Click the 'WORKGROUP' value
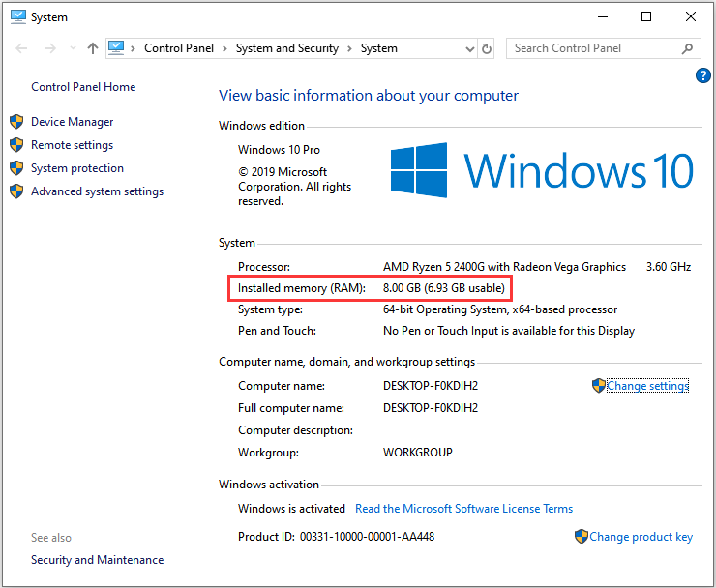 tap(418, 453)
